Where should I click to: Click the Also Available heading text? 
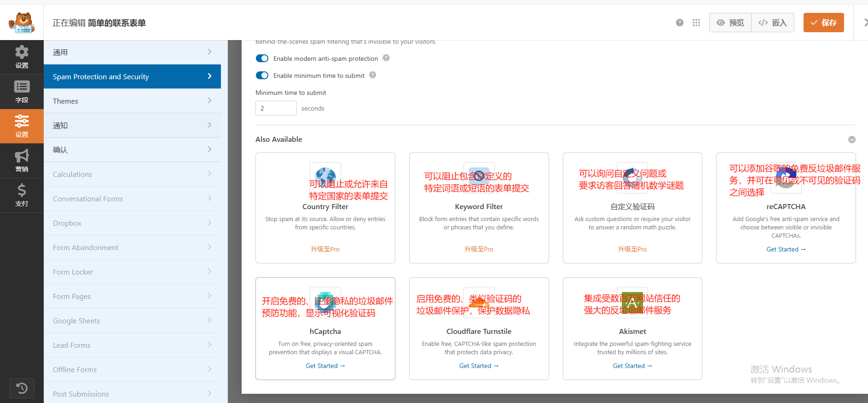(279, 139)
